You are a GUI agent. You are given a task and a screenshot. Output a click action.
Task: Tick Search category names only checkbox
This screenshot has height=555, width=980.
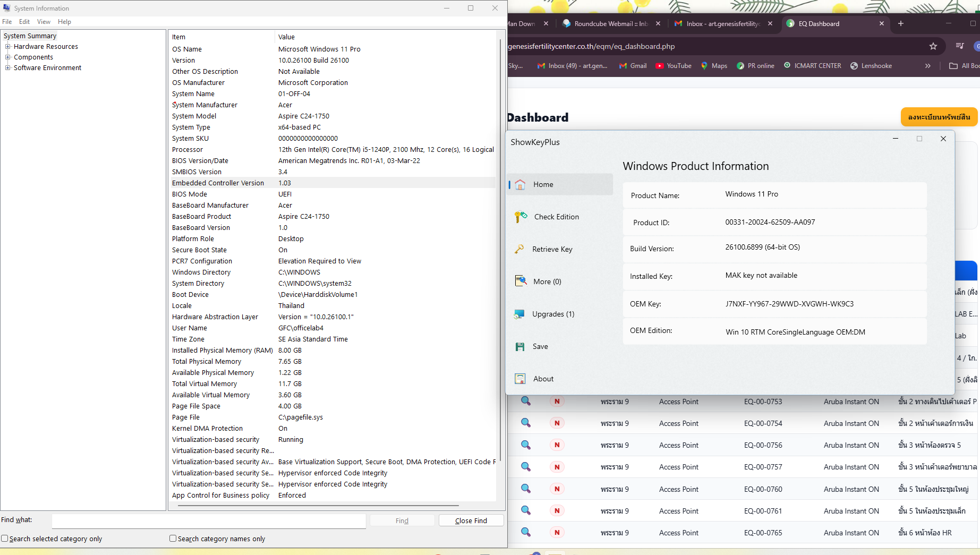coord(173,539)
